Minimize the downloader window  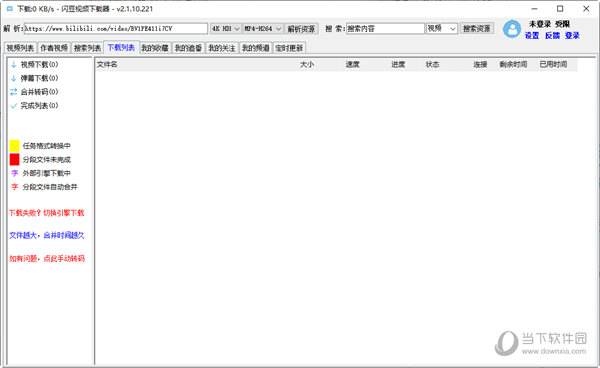[x=535, y=8]
